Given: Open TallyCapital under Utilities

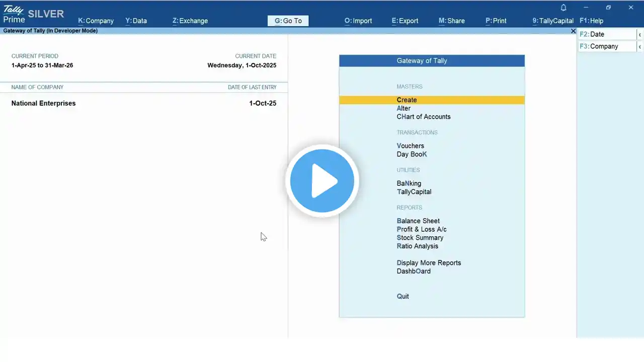Looking at the screenshot, I should pos(414,192).
